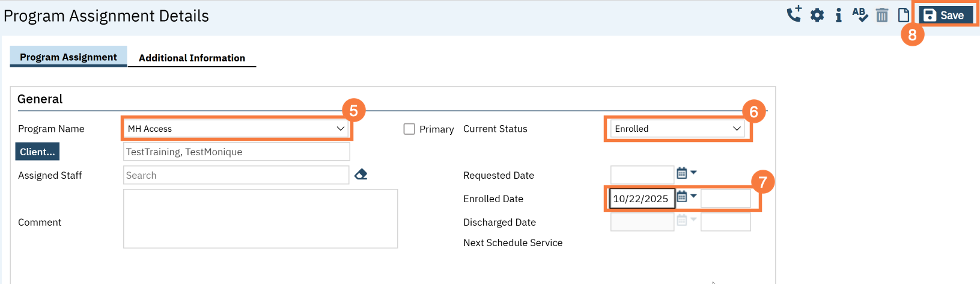Check the Primary checkbox
The image size is (980, 284).
409,129
